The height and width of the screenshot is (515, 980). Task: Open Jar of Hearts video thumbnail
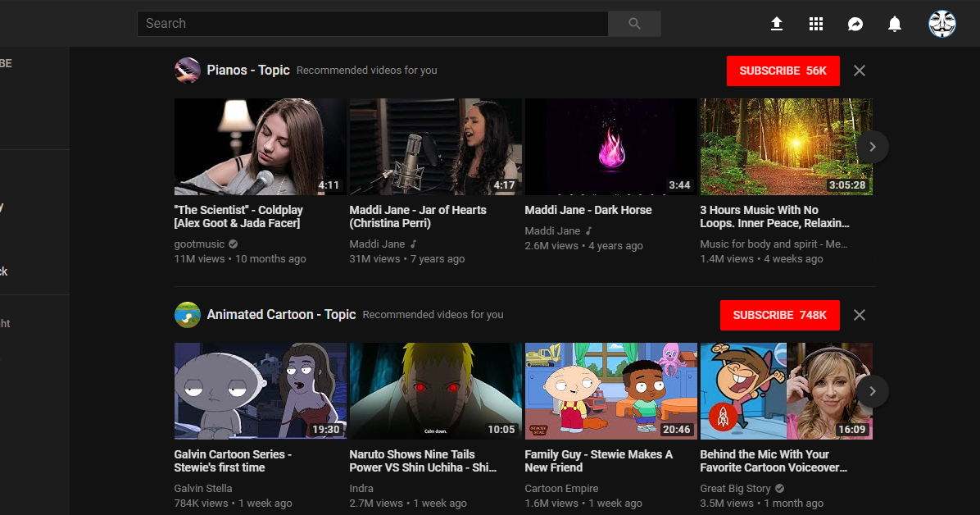pos(436,147)
